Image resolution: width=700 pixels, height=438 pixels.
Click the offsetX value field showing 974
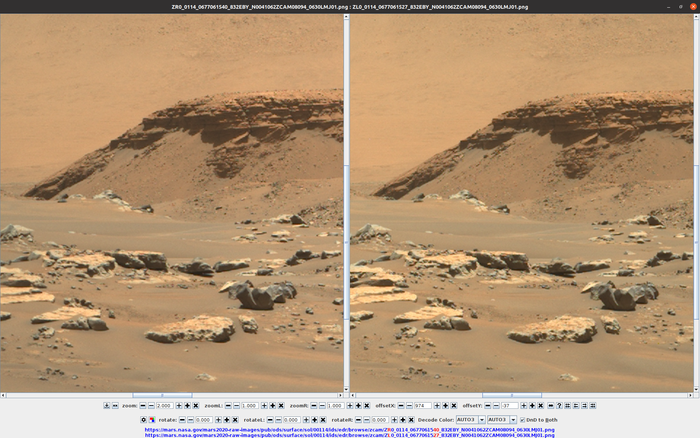[x=422, y=406]
